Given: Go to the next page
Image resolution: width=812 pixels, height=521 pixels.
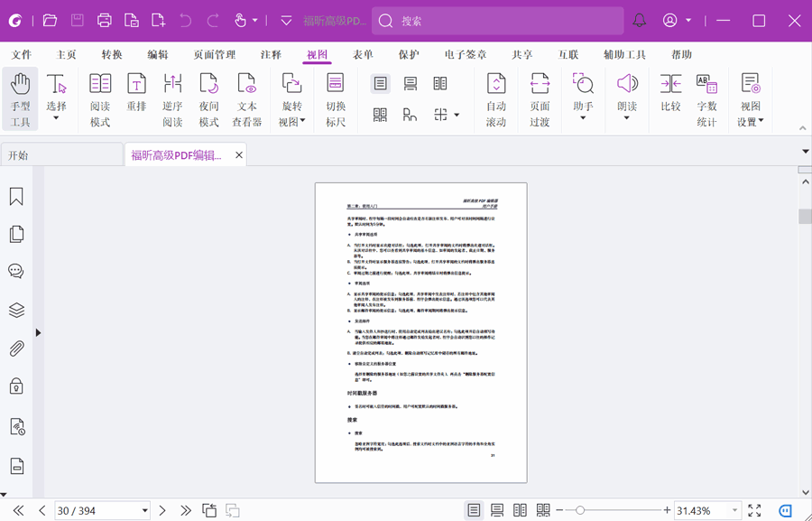Looking at the screenshot, I should [x=162, y=511].
